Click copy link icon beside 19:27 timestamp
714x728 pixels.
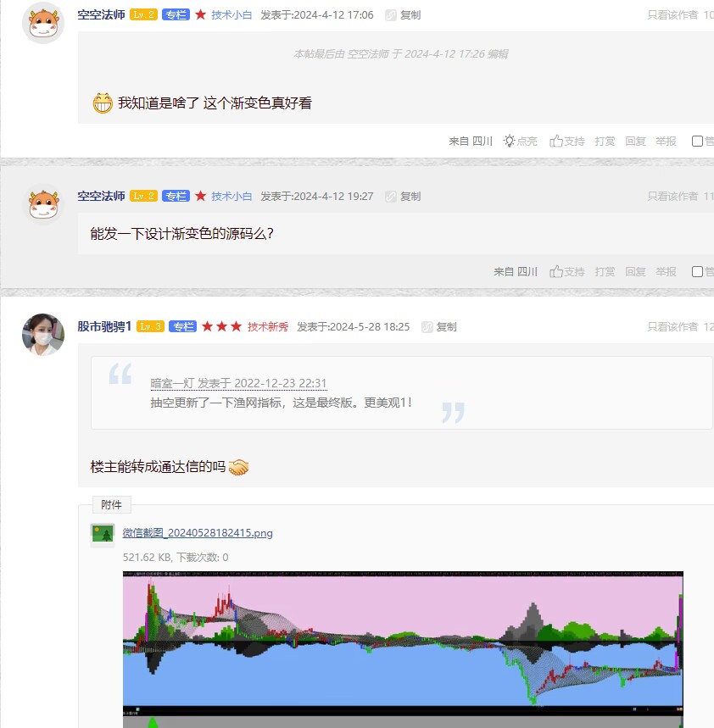coord(391,197)
